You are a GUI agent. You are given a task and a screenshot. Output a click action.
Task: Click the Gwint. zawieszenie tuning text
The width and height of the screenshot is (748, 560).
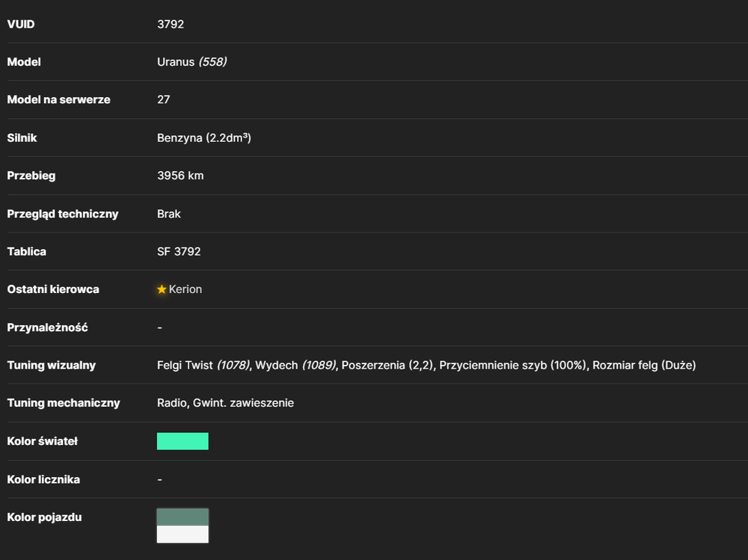243,403
